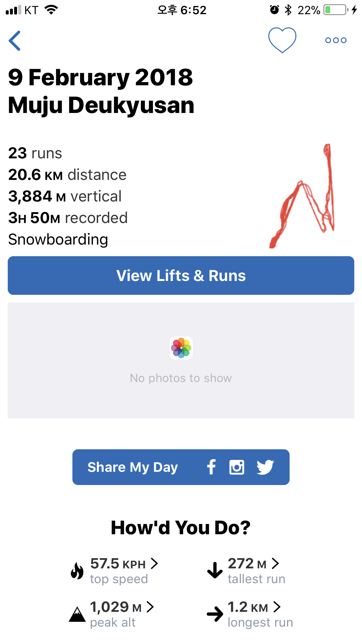The image size is (362, 644).
Task: Tap View Lifts & Runs button
Action: 181,275
